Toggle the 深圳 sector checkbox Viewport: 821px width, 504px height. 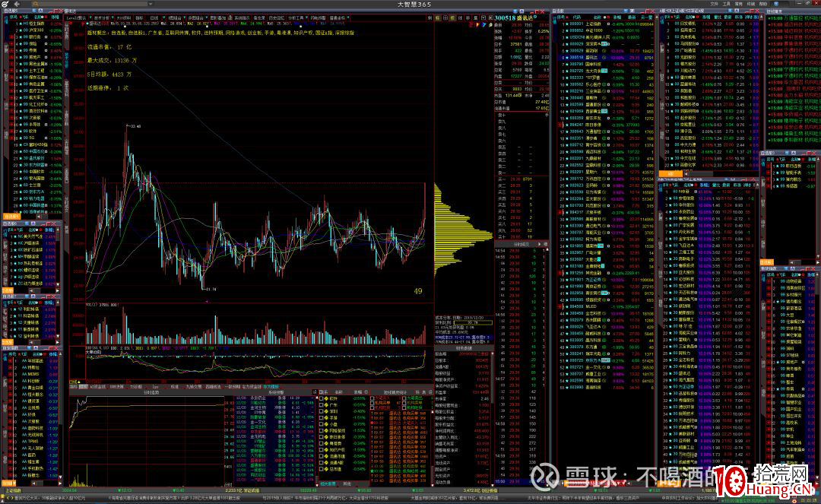click(x=321, y=411)
